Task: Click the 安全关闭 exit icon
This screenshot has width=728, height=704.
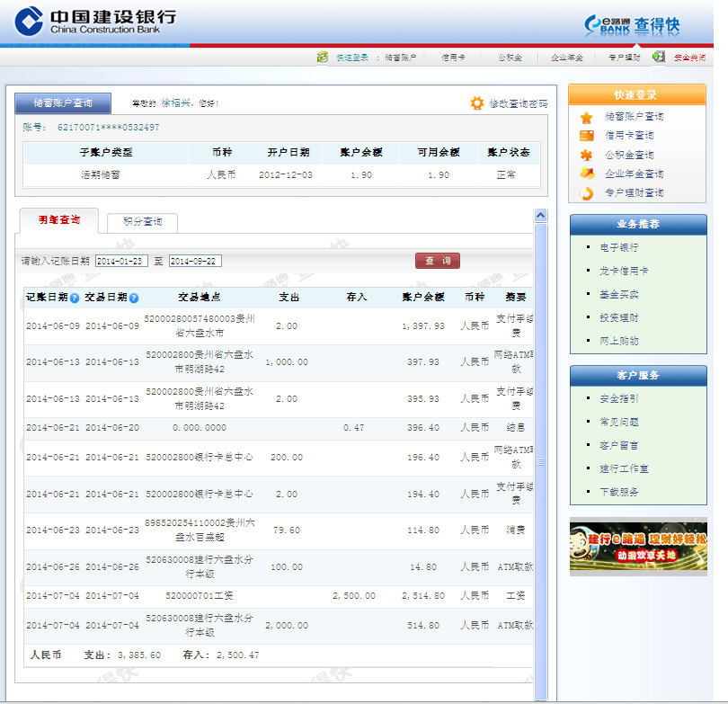Action: click(x=659, y=57)
